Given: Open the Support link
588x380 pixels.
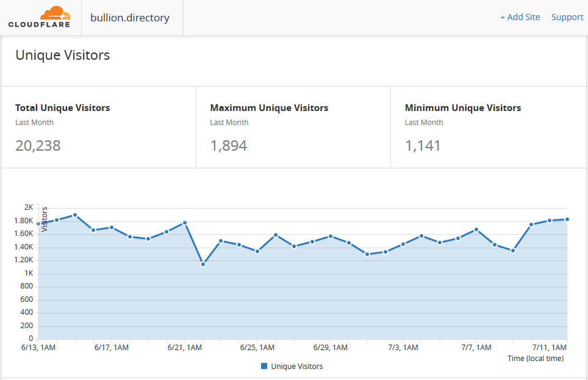Looking at the screenshot, I should pos(567,17).
